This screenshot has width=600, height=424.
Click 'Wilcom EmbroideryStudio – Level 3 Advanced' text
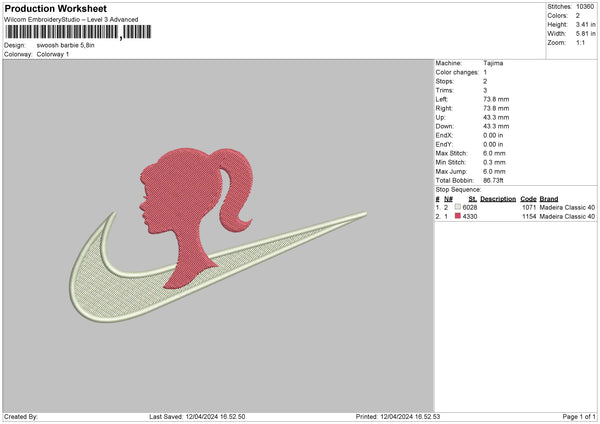pyautogui.click(x=71, y=20)
